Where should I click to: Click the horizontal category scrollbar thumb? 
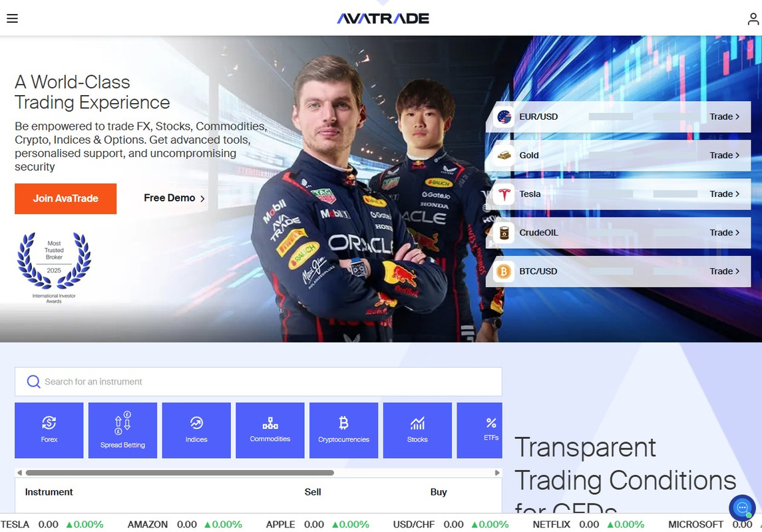[x=180, y=473]
